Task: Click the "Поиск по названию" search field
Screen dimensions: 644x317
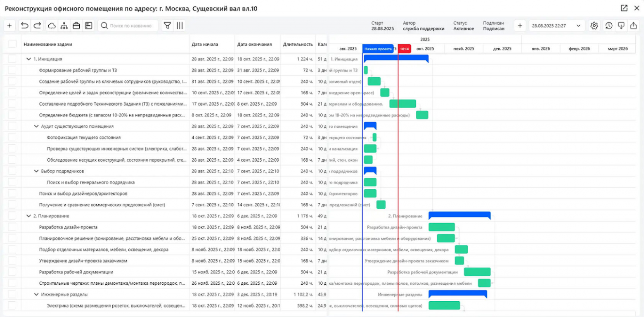Action: click(x=131, y=26)
